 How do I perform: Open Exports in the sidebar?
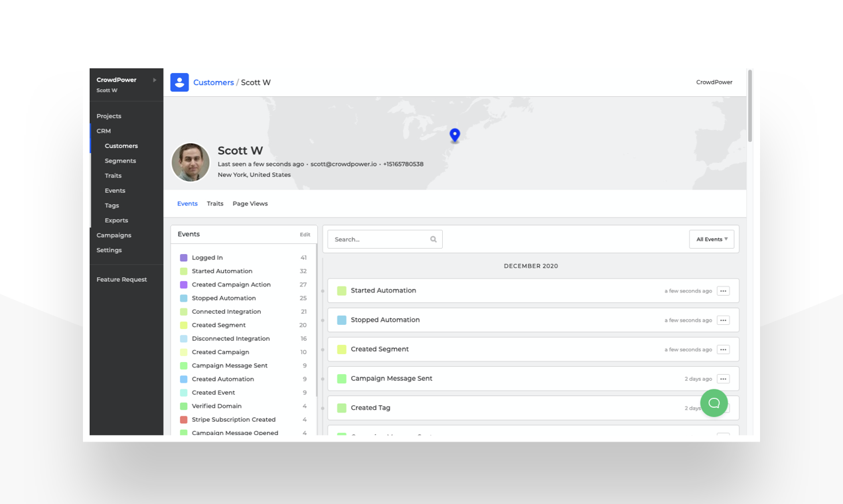pyautogui.click(x=116, y=220)
